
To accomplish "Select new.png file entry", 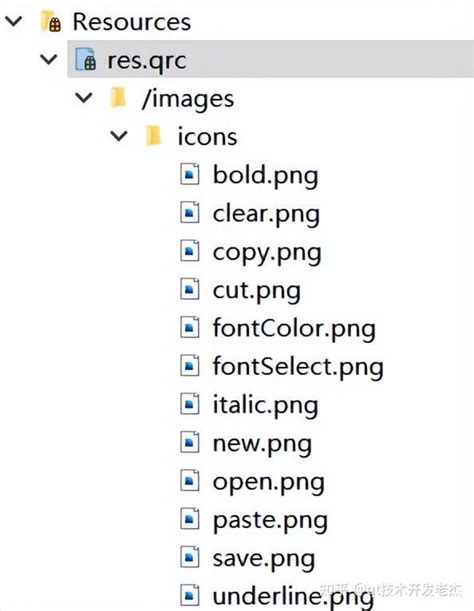I will (x=262, y=444).
